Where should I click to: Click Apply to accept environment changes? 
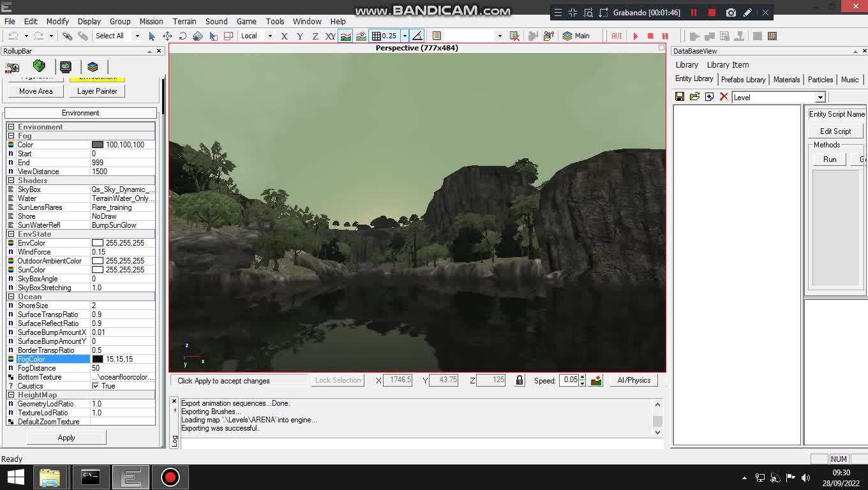click(x=66, y=438)
